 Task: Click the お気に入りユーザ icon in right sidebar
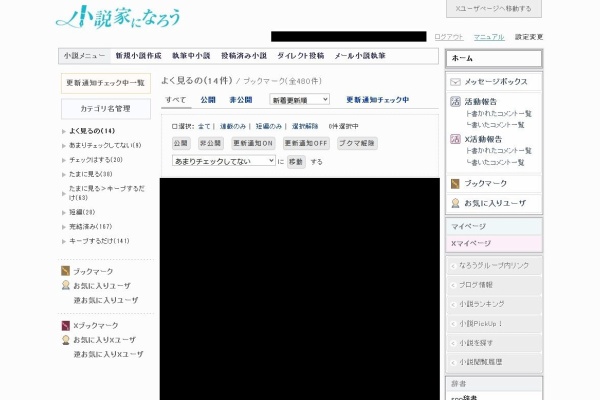pos(455,203)
